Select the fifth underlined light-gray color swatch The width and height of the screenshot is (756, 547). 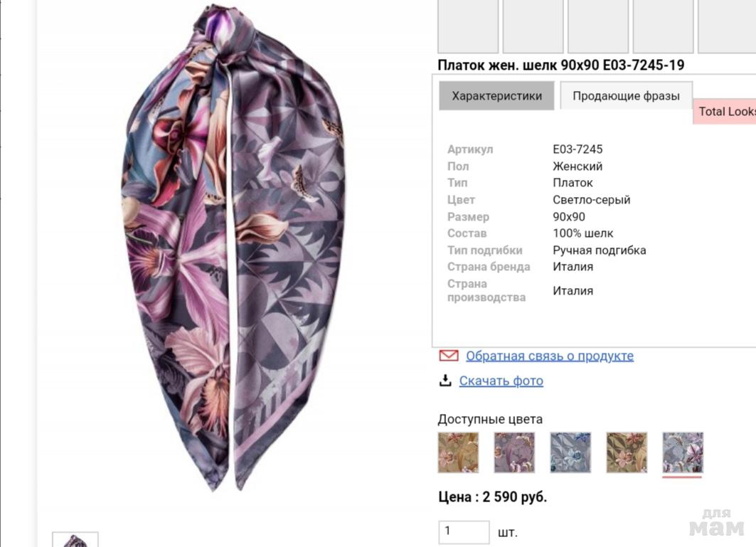(683, 452)
